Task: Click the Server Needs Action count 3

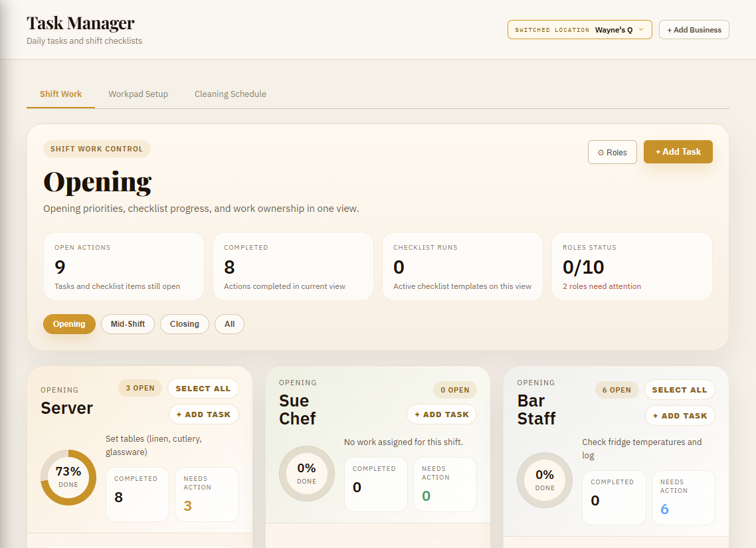Action: (x=187, y=506)
